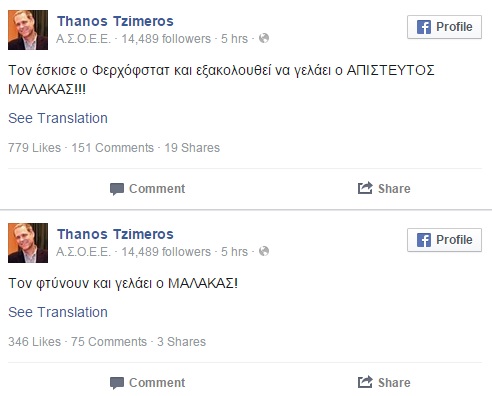View the 346 Likes on second post
492x396 pixels.
coord(35,342)
